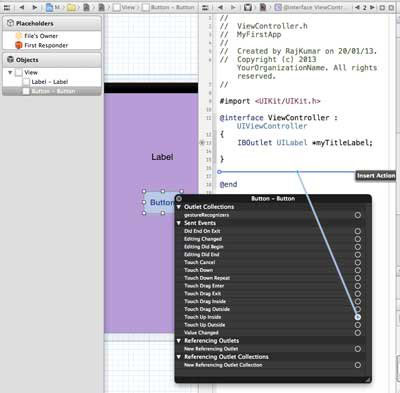400x393 pixels.
Task: Click the yellow folder icon in the jump bar
Action: [x=71, y=7]
